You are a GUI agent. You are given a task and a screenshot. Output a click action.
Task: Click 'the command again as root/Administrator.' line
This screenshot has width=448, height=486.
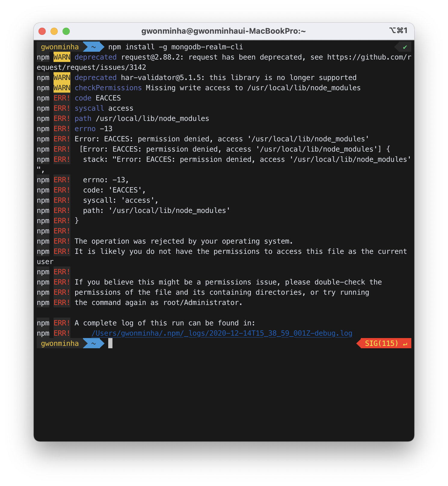(158, 303)
